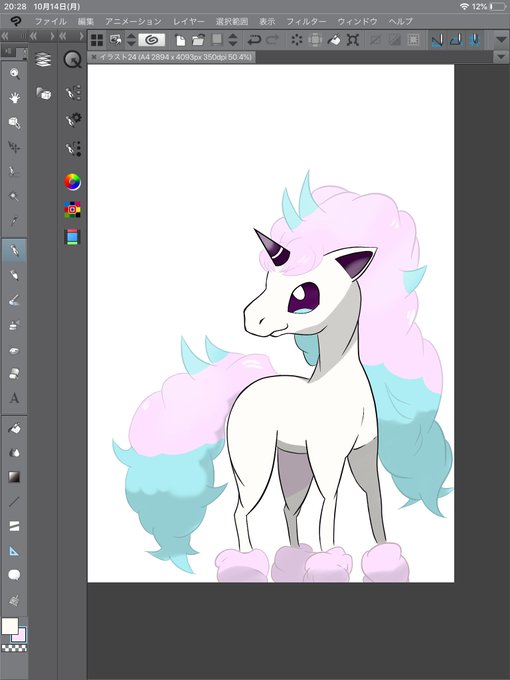Select the Fill bucket tool

pos(14,428)
